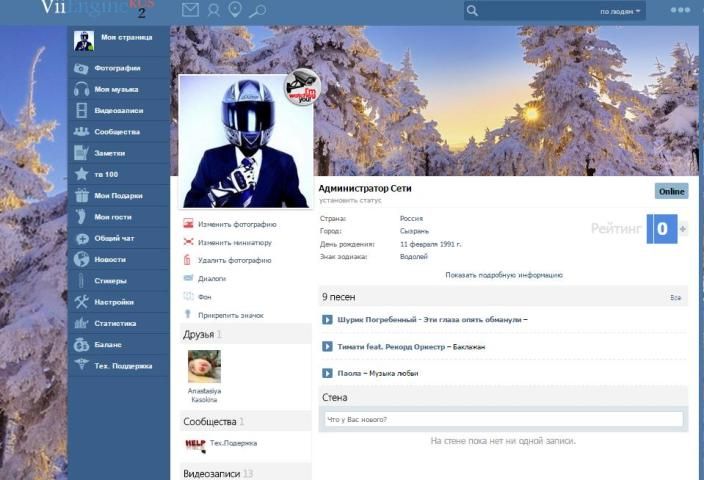The width and height of the screenshot is (704, 480).
Task: Open the 'по людям' search filter dropdown
Action: 621,11
